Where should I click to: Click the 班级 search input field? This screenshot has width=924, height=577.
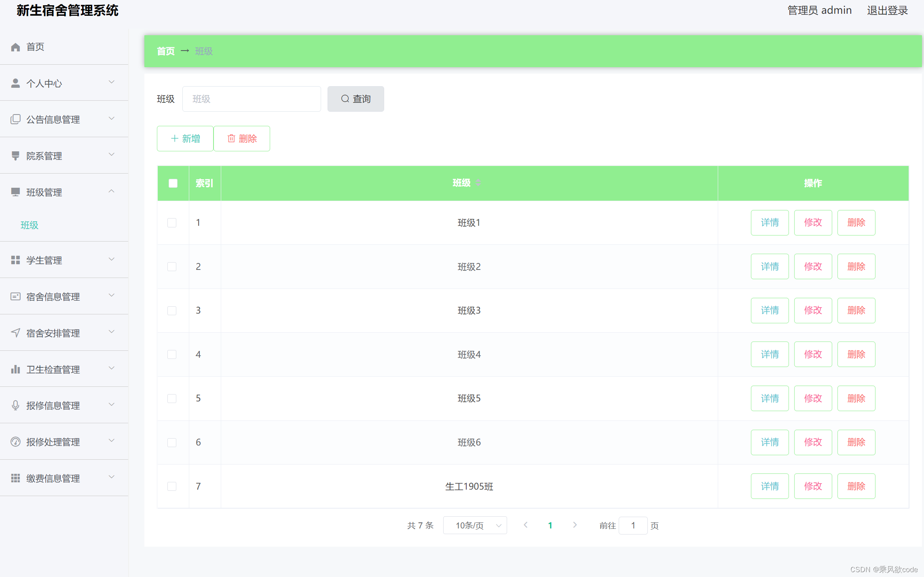click(x=252, y=99)
